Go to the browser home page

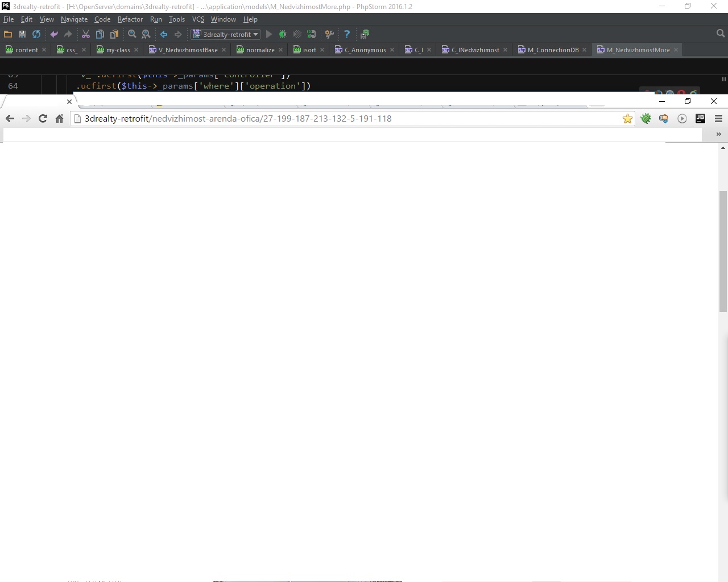(59, 118)
